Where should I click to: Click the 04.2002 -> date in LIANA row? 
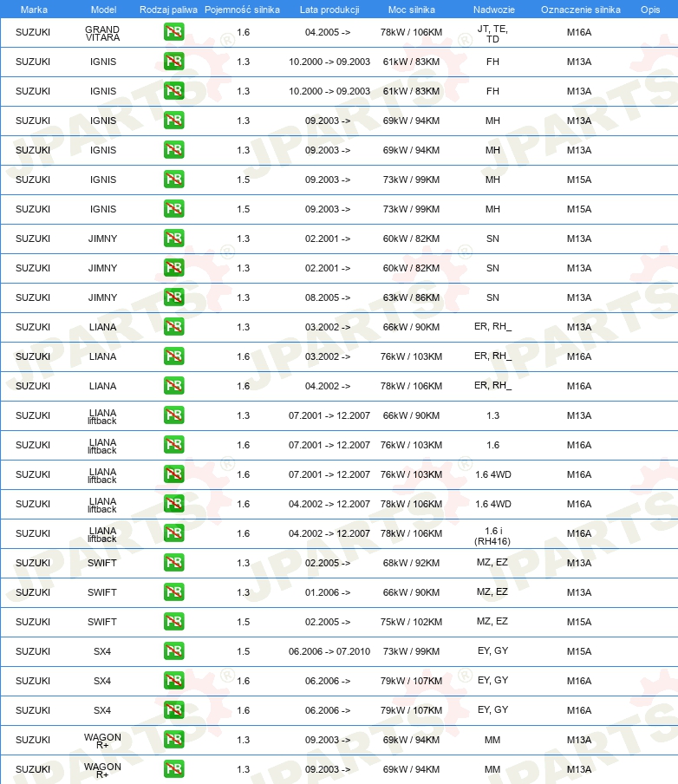[x=328, y=387]
